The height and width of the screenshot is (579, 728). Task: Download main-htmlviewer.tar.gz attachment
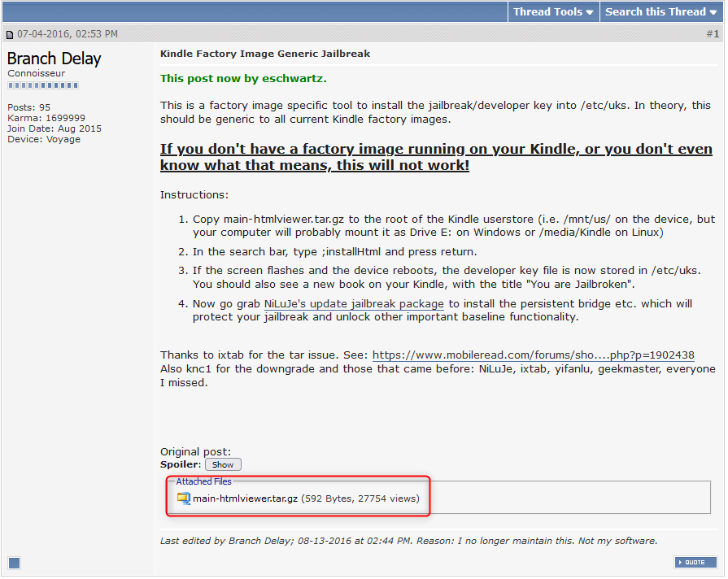coord(245,498)
